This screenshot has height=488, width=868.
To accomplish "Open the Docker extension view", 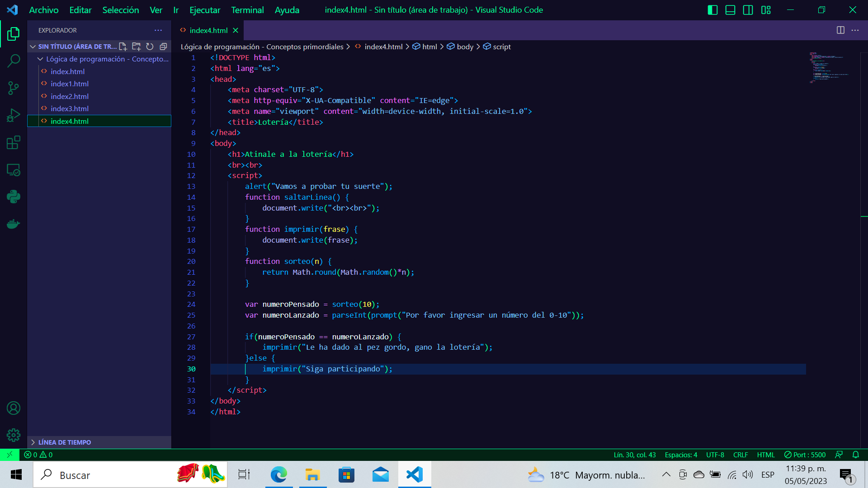I will 14,224.
